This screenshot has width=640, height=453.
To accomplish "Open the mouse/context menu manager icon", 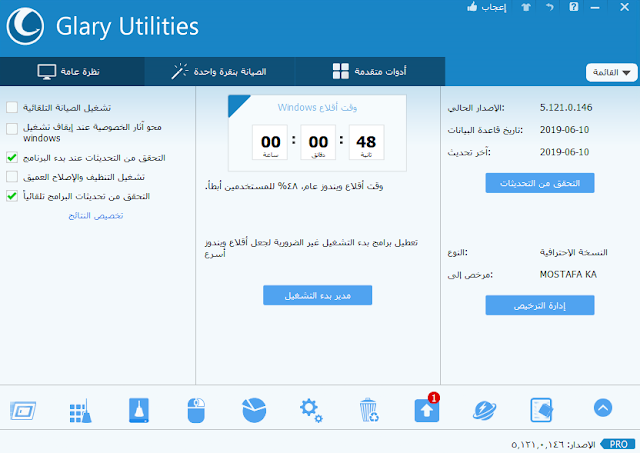I will pyautogui.click(x=196, y=411).
